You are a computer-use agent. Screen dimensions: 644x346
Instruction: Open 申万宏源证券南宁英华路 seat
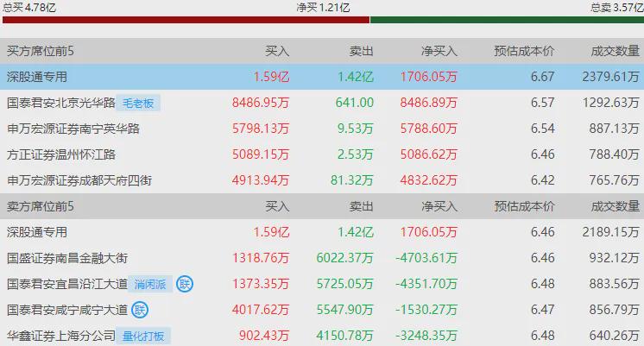pyautogui.click(x=73, y=129)
